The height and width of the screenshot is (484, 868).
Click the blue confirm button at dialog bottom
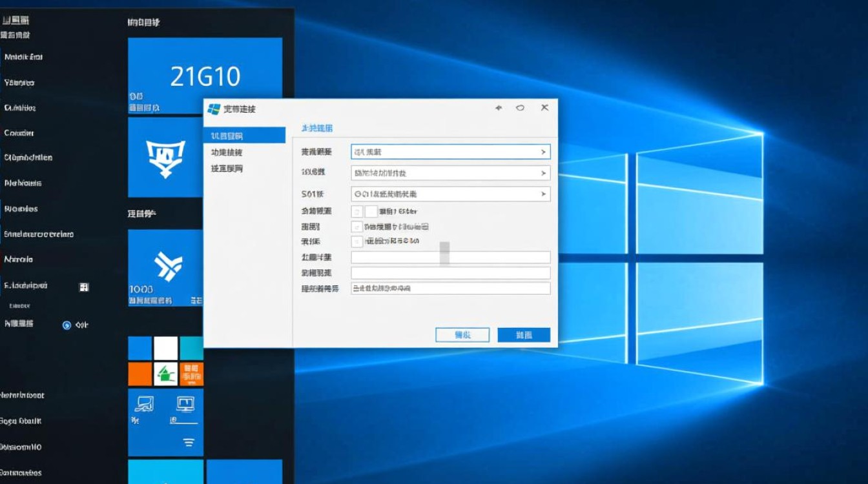coord(523,334)
